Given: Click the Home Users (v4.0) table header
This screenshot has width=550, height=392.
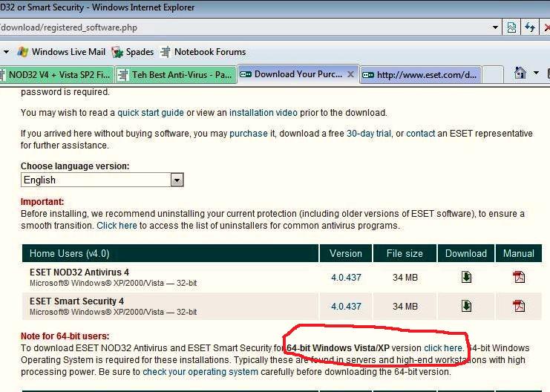Looking at the screenshot, I should tap(171, 253).
